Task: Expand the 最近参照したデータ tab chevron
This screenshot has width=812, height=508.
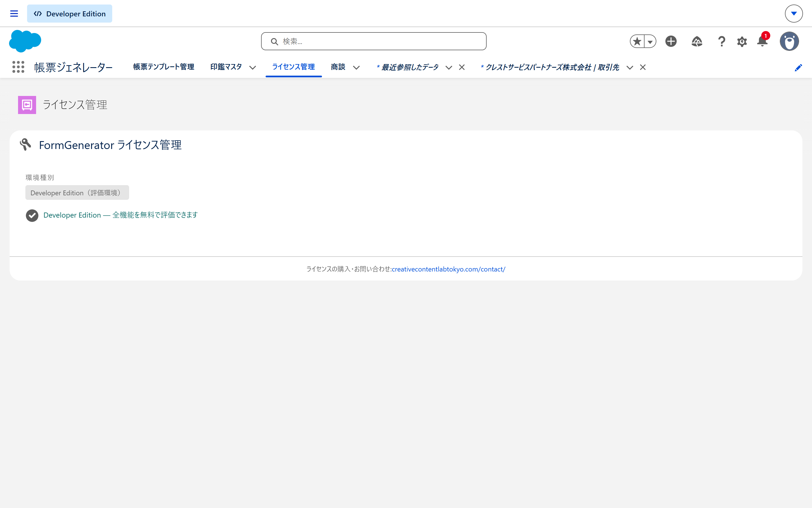Action: point(449,67)
